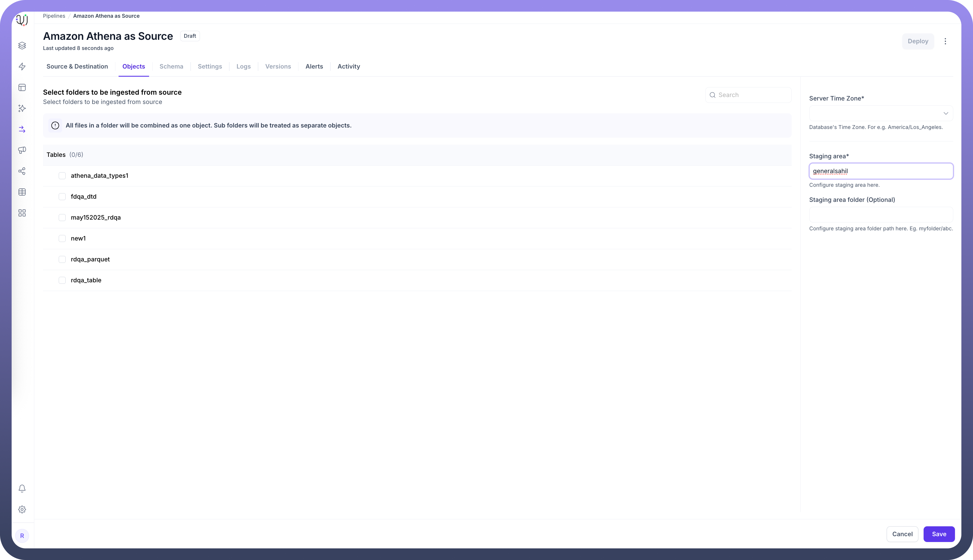Select the rdqa_parquet table checkbox

tap(62, 259)
